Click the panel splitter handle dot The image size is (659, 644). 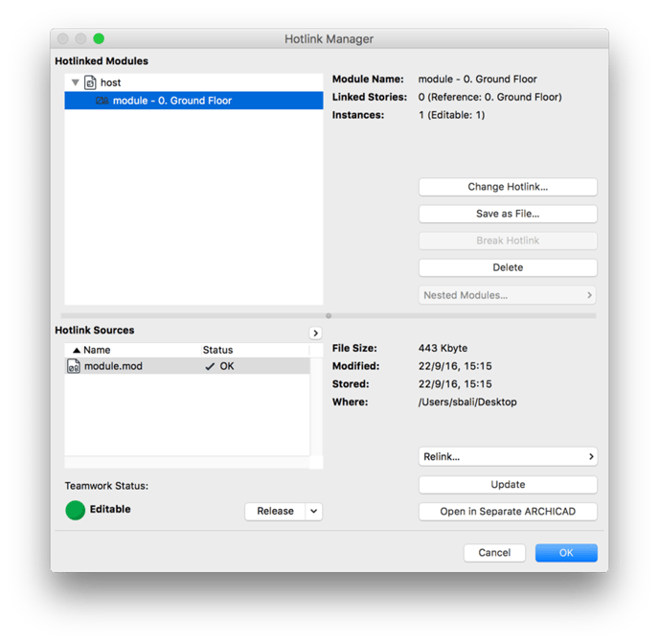point(329,315)
